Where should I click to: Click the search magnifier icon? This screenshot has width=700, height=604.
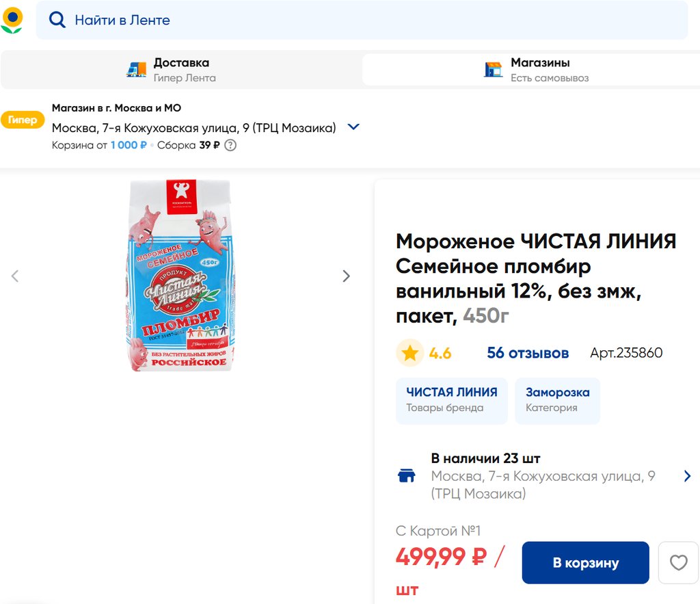tap(57, 21)
